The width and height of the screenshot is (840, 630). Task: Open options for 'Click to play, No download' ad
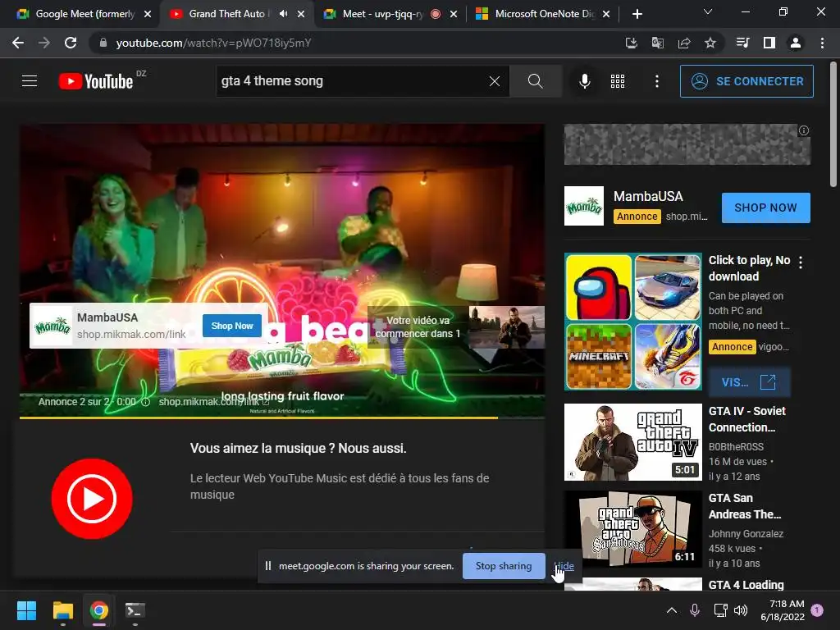tap(801, 262)
